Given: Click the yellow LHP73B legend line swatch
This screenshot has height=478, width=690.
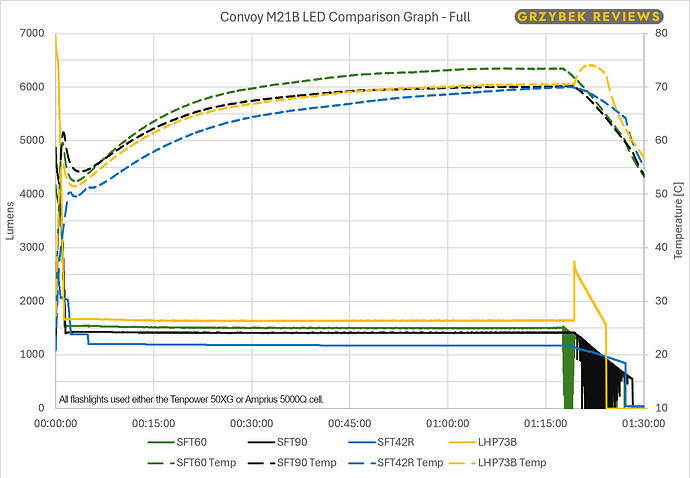Looking at the screenshot, I should [x=462, y=442].
